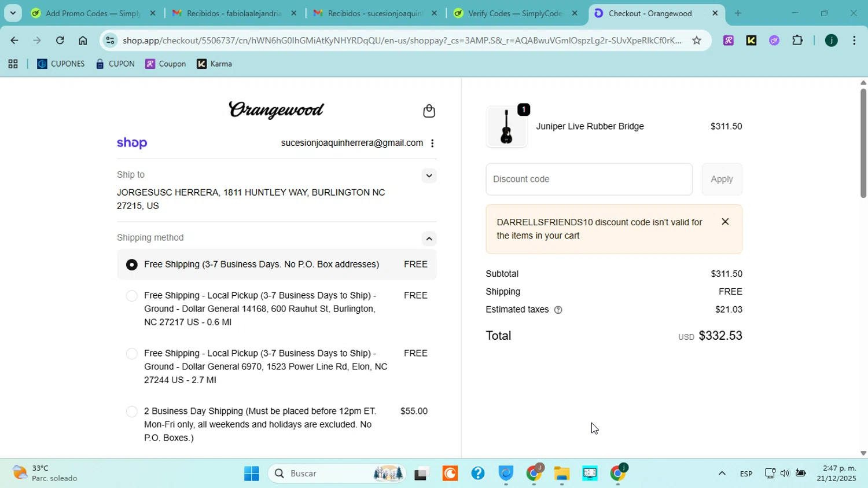Close the Verify Codes tab

(x=575, y=13)
